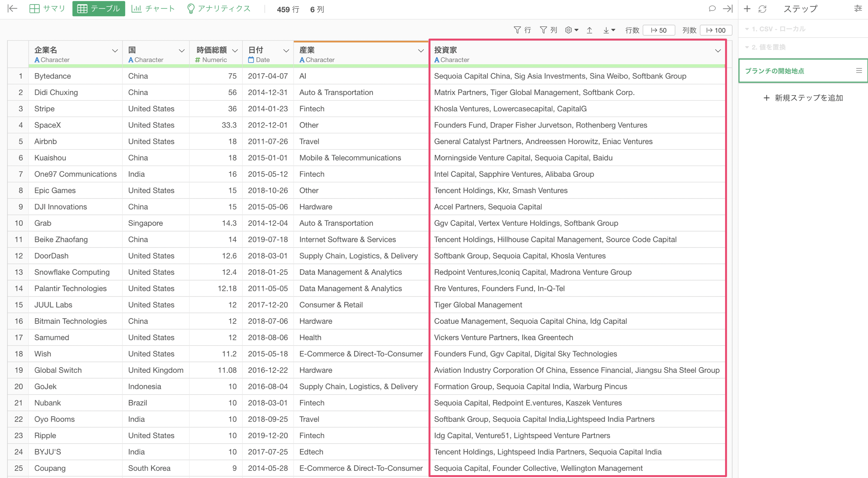Open the comment bubble icon
The width and height of the screenshot is (868, 478).
pyautogui.click(x=712, y=8)
